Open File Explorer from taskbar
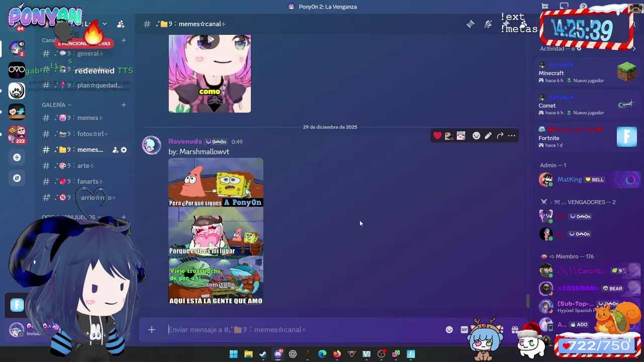Viewport: 644px width, 362px height. pyautogui.click(x=248, y=354)
